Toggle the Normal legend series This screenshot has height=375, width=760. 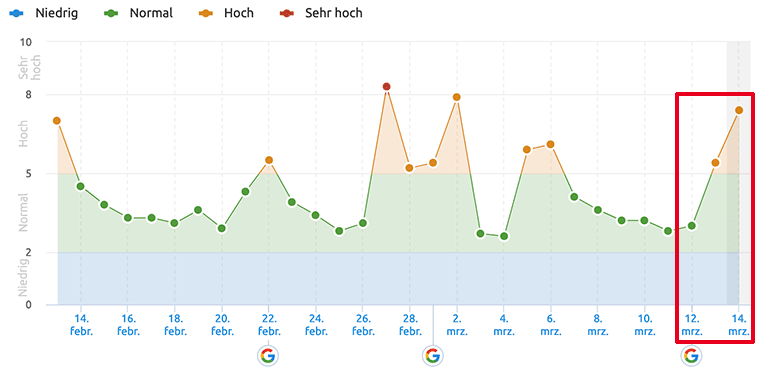click(x=138, y=13)
